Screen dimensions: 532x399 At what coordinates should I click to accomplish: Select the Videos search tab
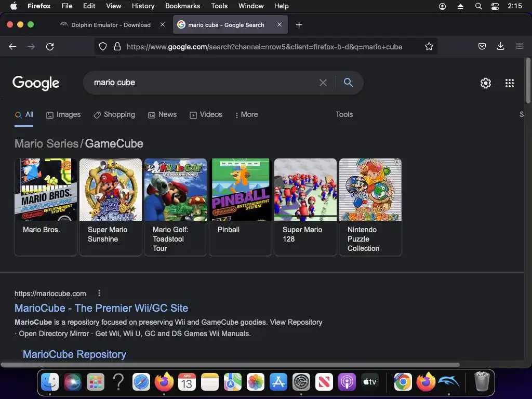[x=206, y=115]
